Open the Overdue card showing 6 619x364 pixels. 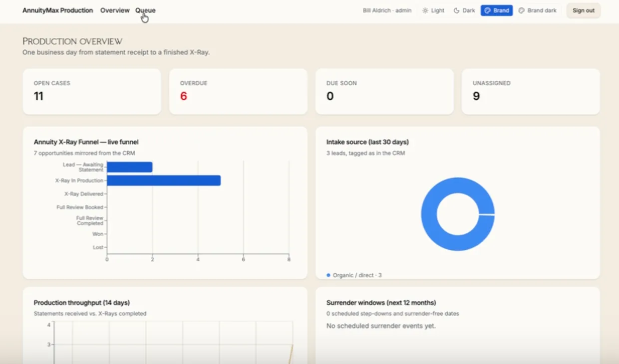coord(238,91)
